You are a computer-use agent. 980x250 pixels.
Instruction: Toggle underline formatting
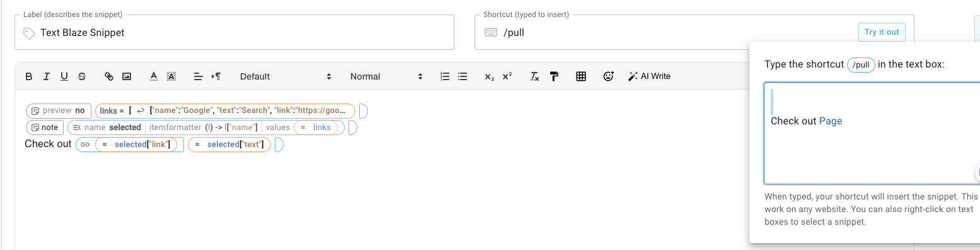64,76
